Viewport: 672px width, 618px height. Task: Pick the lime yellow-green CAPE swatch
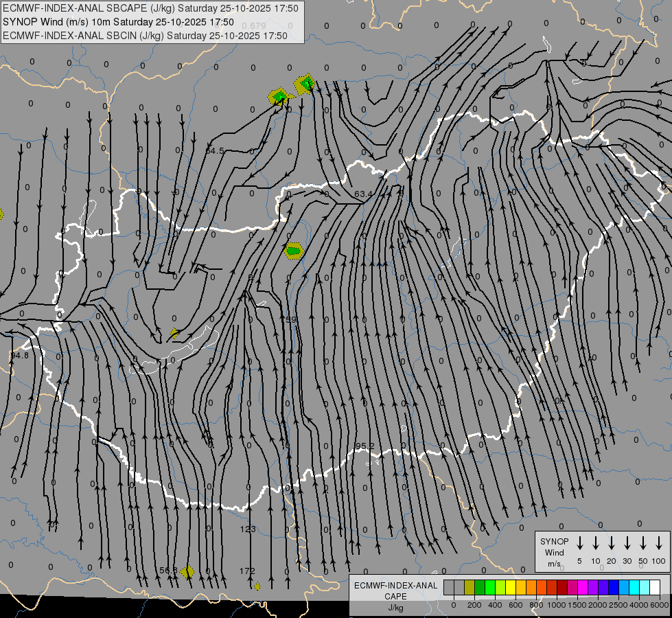(500, 587)
